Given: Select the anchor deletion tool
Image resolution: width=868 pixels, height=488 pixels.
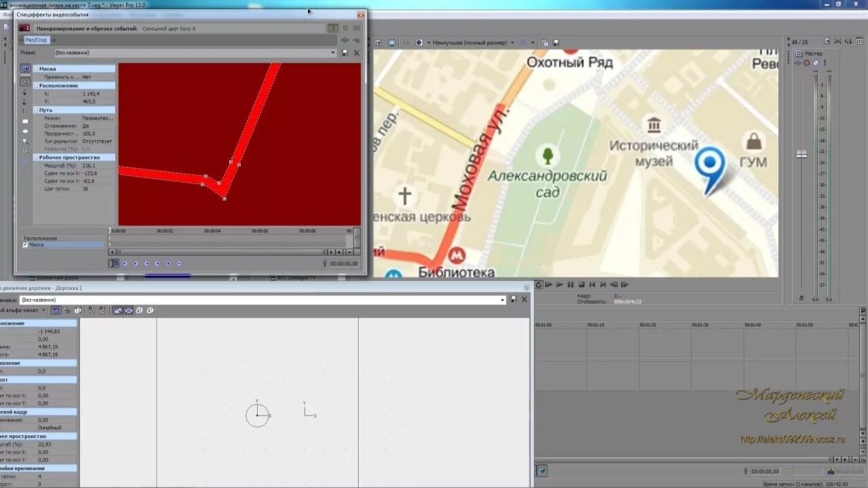Looking at the screenshot, I should click(x=25, y=101).
